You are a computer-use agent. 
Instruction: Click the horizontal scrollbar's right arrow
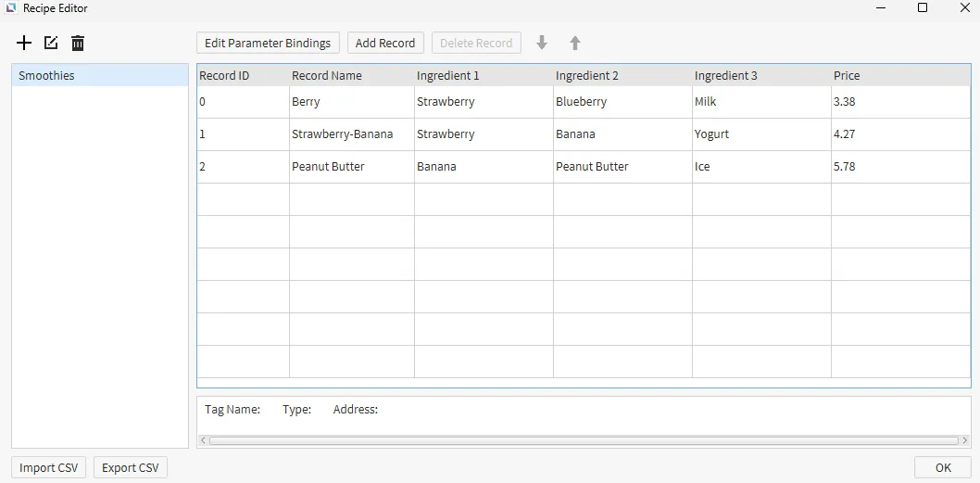coord(964,440)
